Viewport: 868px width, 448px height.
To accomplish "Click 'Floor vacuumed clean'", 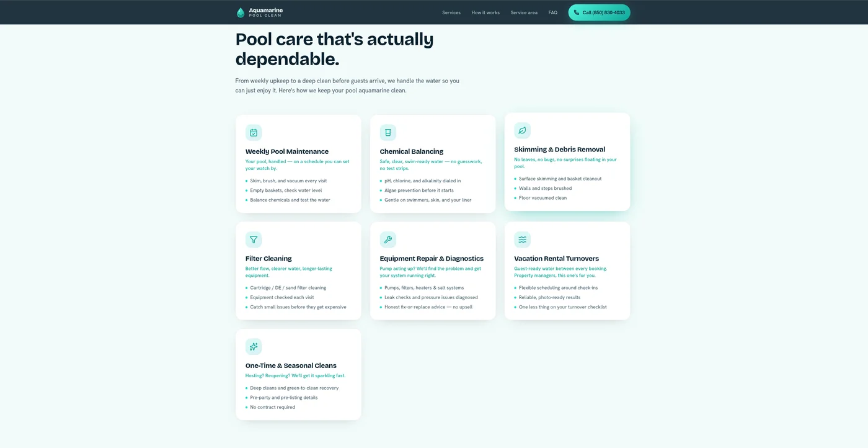I will [542, 198].
